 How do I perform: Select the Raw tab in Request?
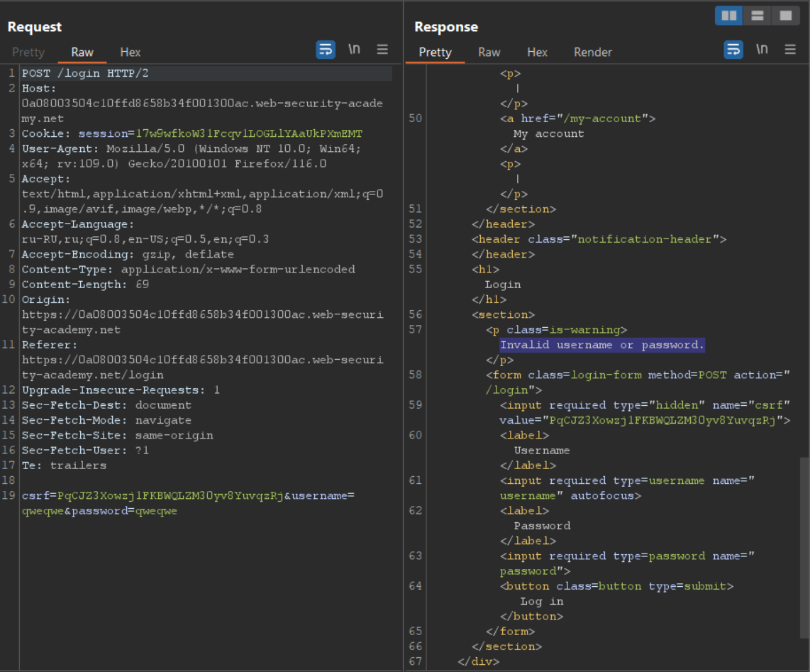pos(82,53)
